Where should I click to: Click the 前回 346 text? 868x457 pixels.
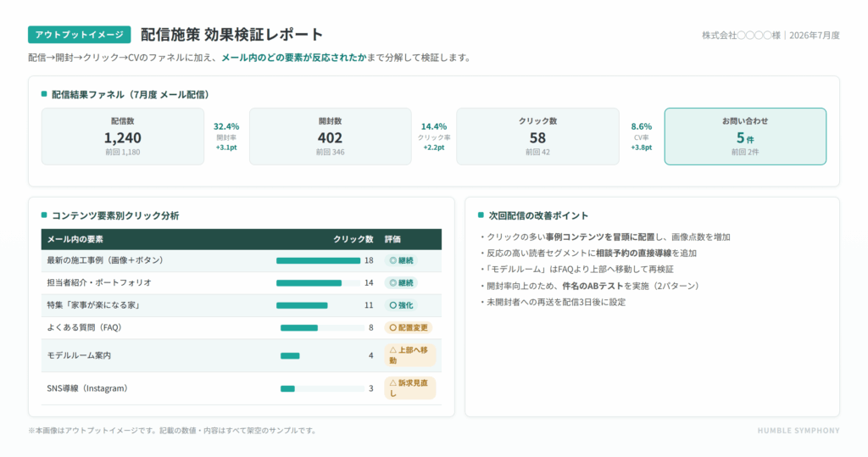[x=330, y=152]
